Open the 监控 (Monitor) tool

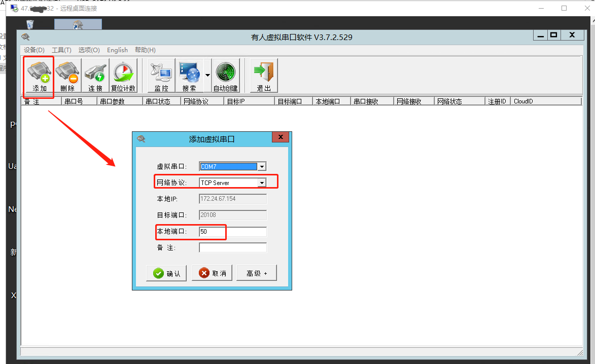click(161, 76)
